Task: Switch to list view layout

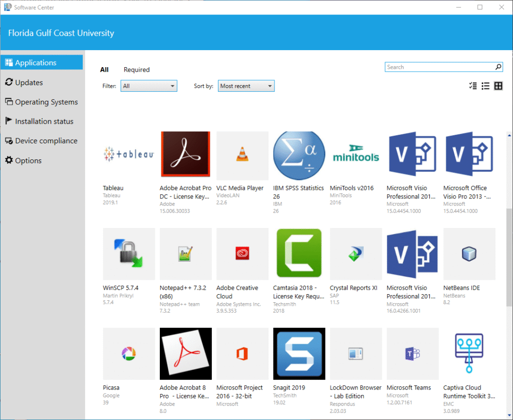Action: pyautogui.click(x=485, y=86)
